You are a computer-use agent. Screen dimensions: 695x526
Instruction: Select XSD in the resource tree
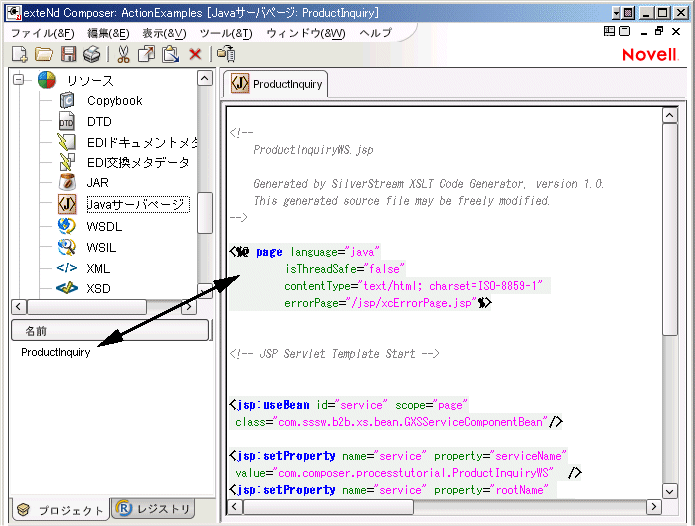click(98, 289)
